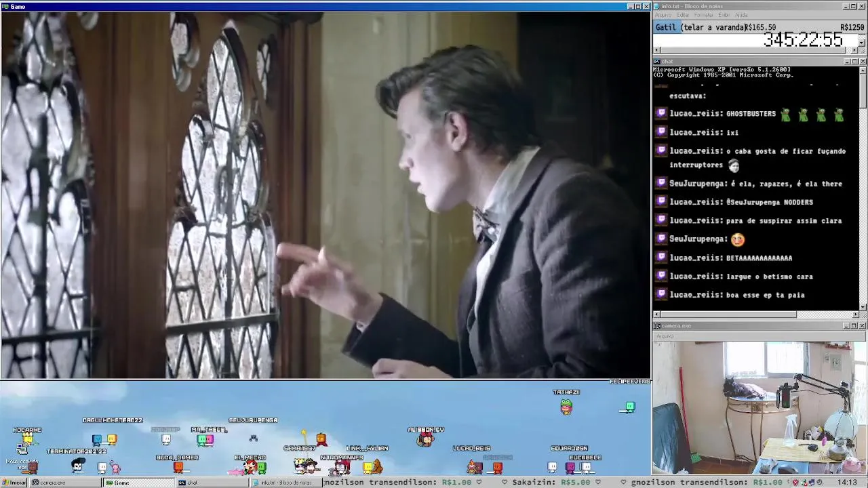The width and height of the screenshot is (868, 488).
Task: Open Formatar menu in Bloco de notas
Action: pyautogui.click(x=703, y=15)
